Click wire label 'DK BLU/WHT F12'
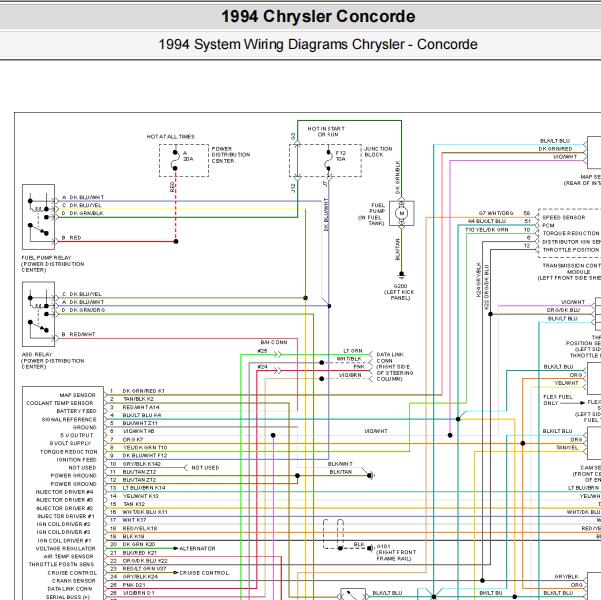This screenshot has width=601, height=600. coord(145,455)
